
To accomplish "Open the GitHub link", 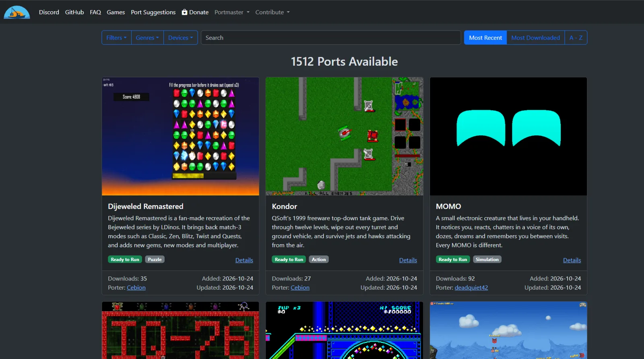I will (x=74, y=12).
